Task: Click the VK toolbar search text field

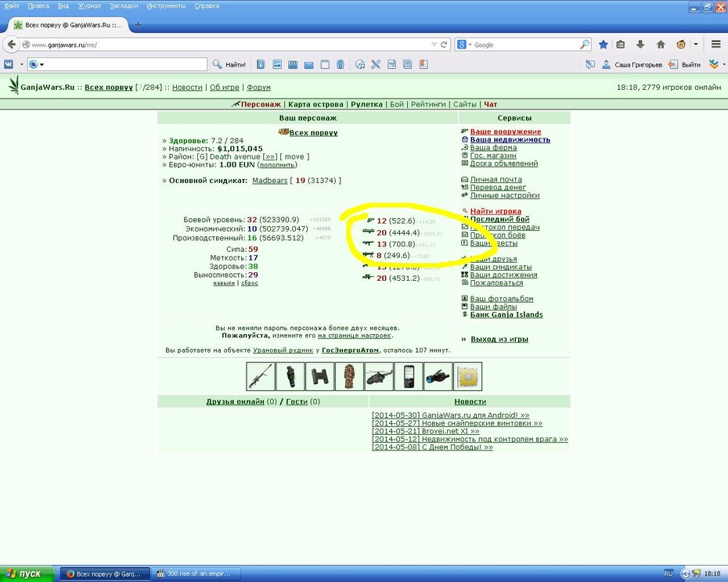Action: click(x=126, y=64)
